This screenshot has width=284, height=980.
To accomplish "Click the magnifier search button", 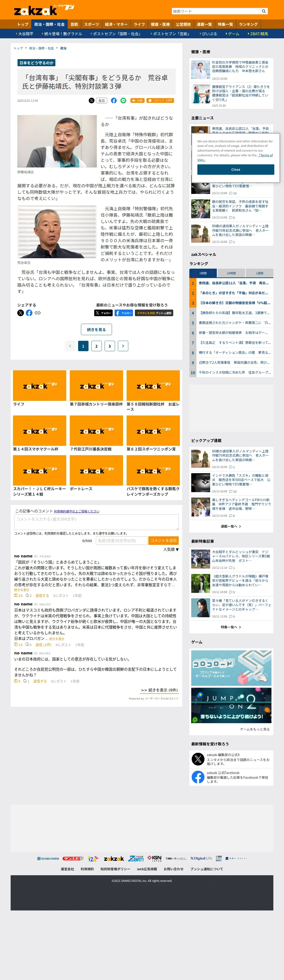I will pos(264,11).
